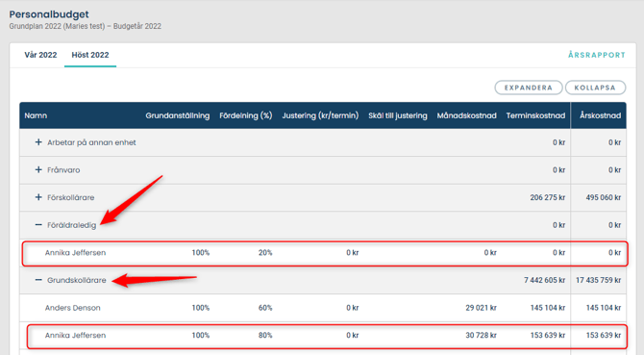The height and width of the screenshot is (355, 644).
Task: Click the Personalbudget page heading
Action: click(x=49, y=14)
